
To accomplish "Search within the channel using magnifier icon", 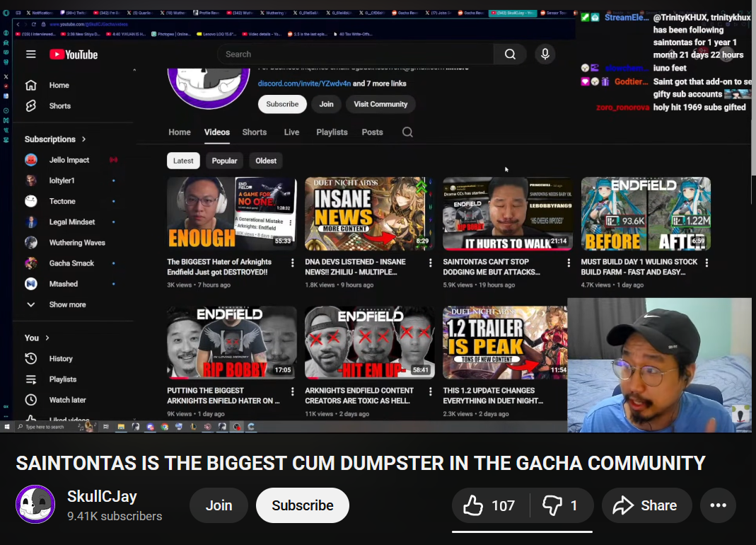I will 407,132.
